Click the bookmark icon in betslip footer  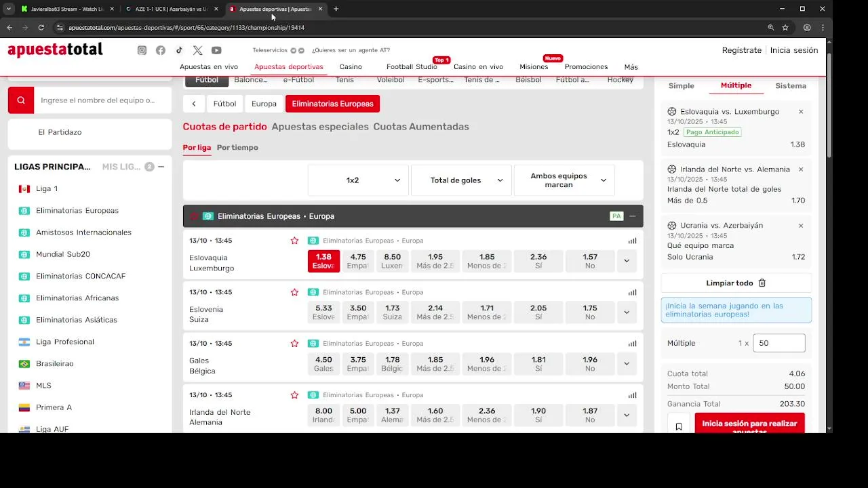(x=679, y=426)
